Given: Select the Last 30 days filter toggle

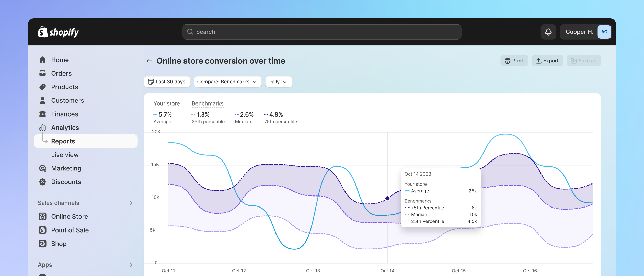Looking at the screenshot, I should (167, 81).
